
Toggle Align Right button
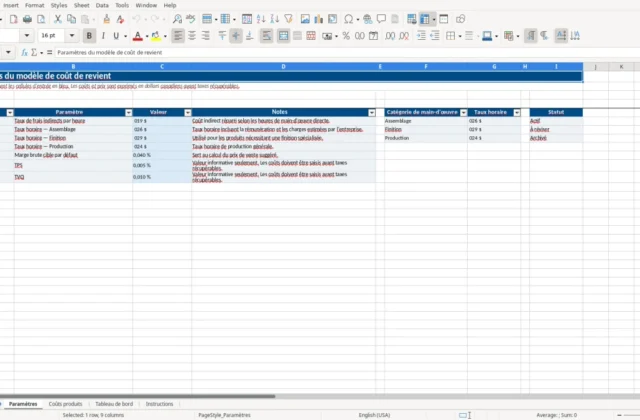[205, 36]
